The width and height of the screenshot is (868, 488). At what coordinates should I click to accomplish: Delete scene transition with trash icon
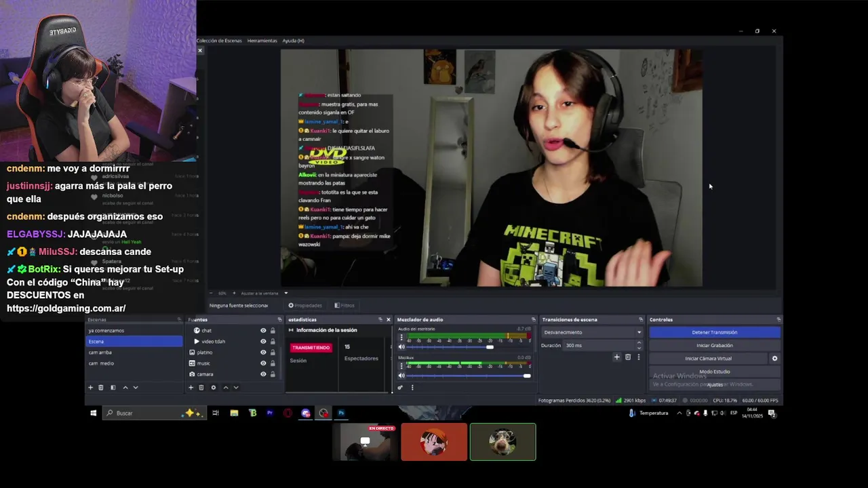pos(628,357)
